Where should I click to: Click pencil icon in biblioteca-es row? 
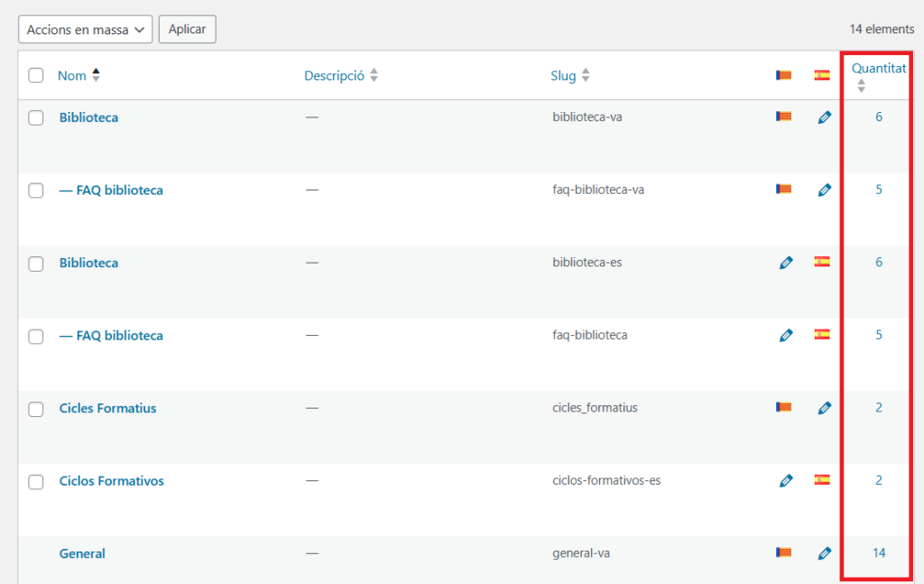786,263
